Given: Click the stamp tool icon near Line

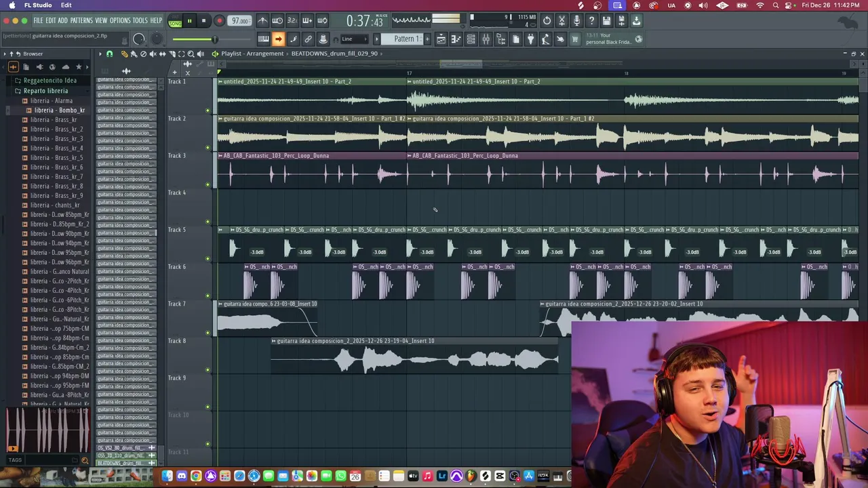Looking at the screenshot, I should [323, 39].
